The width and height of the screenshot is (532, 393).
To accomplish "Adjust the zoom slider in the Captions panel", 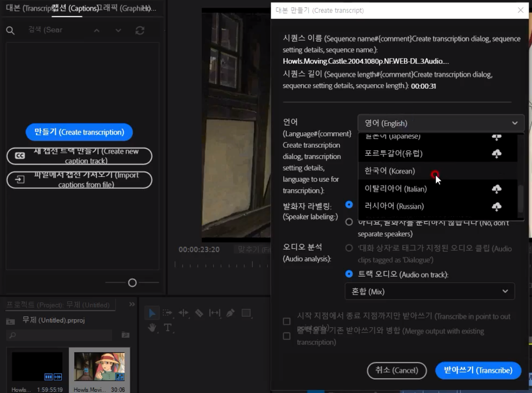I will pyautogui.click(x=132, y=283).
